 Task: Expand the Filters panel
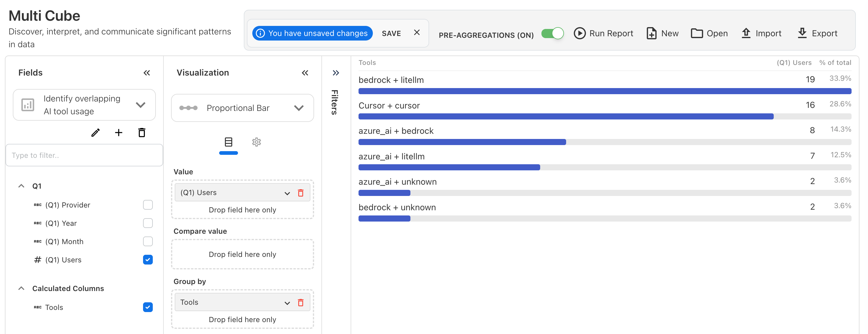point(336,73)
